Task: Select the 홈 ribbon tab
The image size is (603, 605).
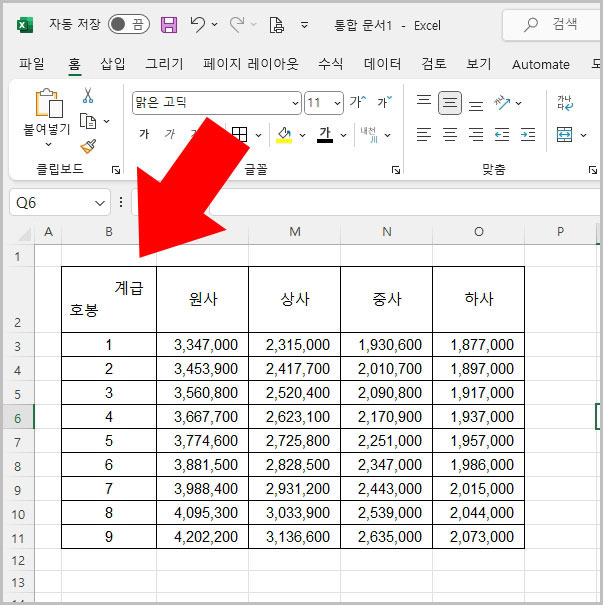Action: (74, 64)
